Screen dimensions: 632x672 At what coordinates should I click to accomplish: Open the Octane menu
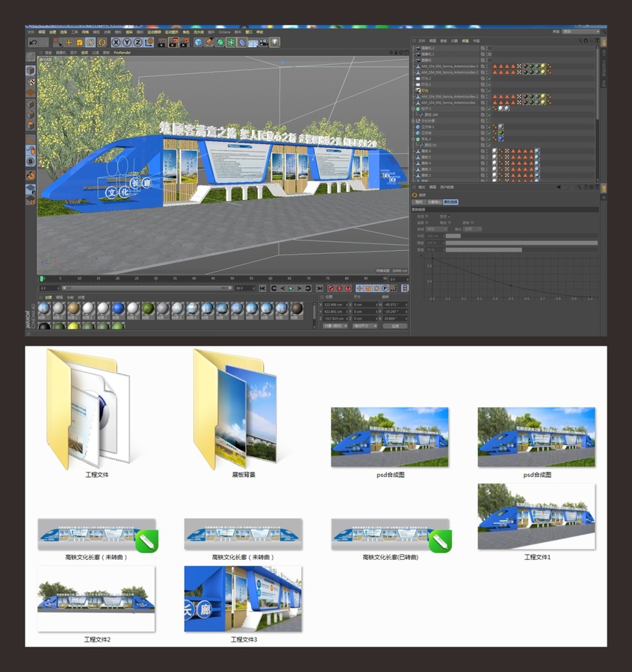[x=224, y=32]
